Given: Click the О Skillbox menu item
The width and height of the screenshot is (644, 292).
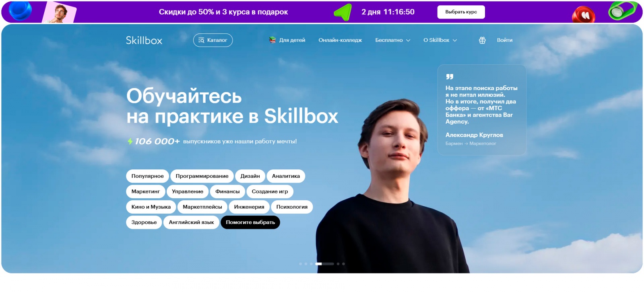Looking at the screenshot, I should [436, 40].
